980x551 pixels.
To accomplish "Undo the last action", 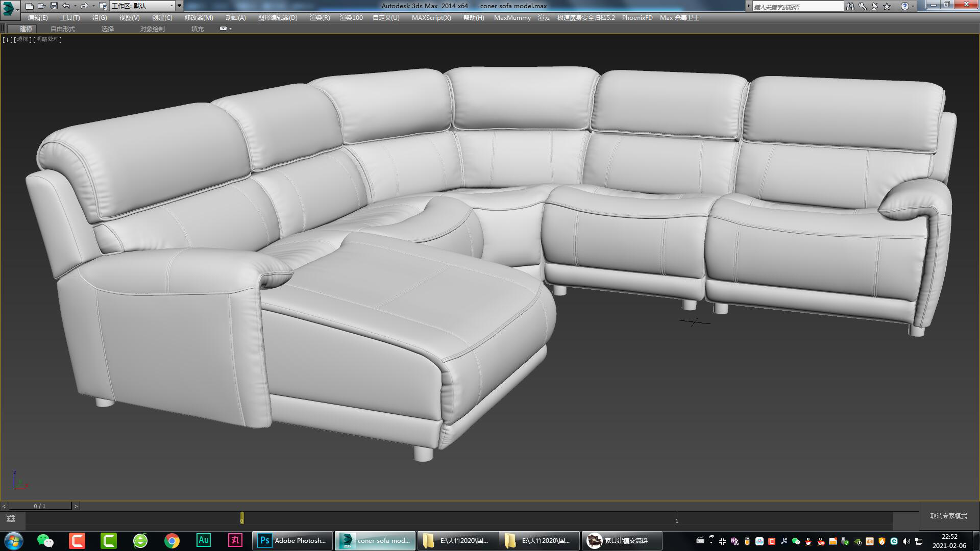I will [66, 6].
